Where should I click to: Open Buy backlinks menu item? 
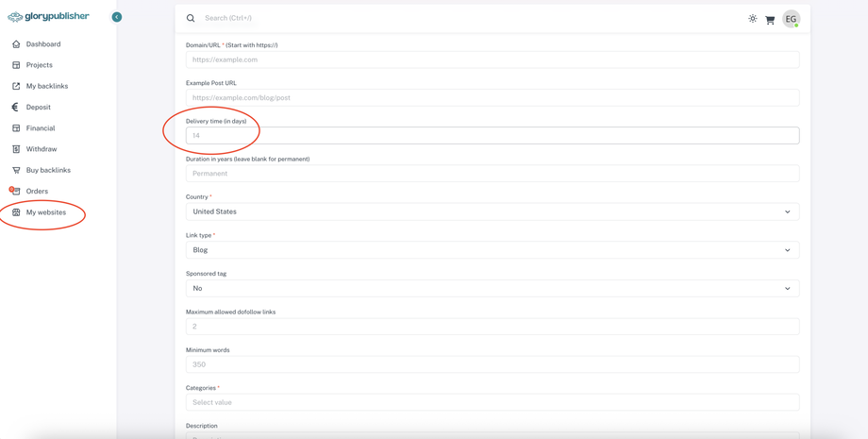pos(48,171)
